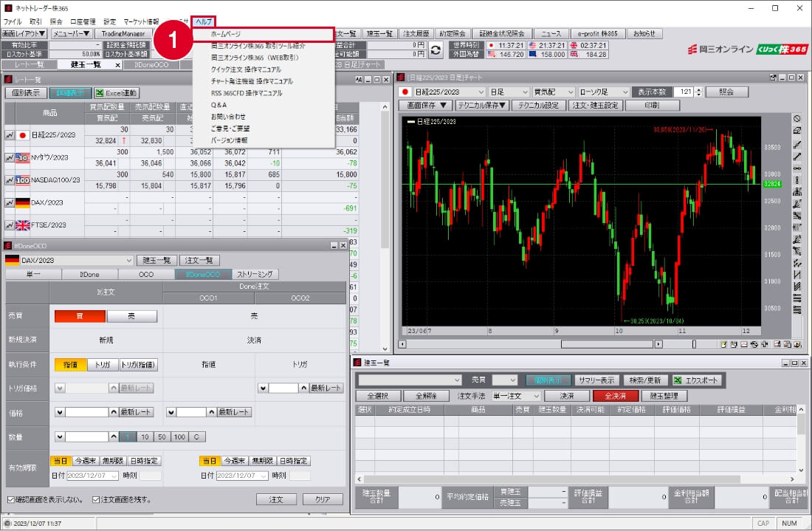This screenshot has width=812, height=531.
Task: Click the chart zoom slider handle
Action: point(694,344)
